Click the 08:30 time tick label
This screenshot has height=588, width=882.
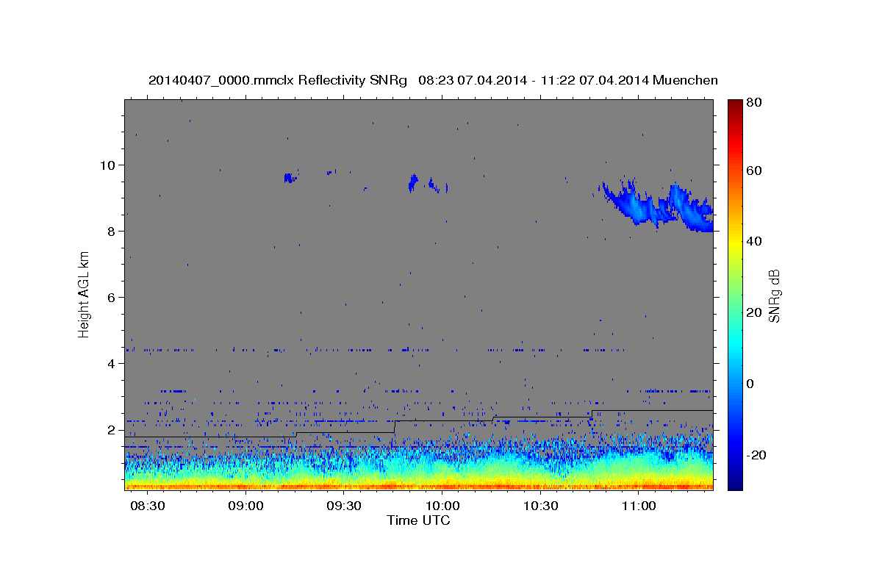coord(148,506)
